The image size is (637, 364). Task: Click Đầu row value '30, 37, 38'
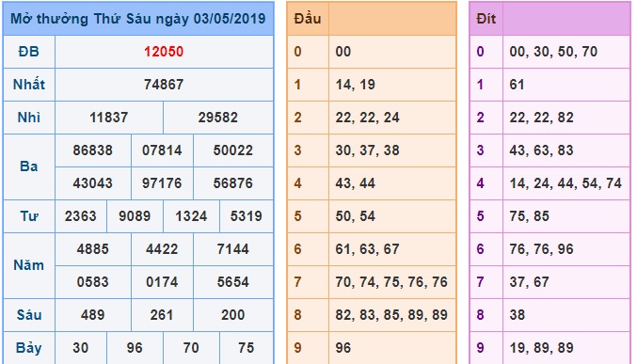coord(368,150)
